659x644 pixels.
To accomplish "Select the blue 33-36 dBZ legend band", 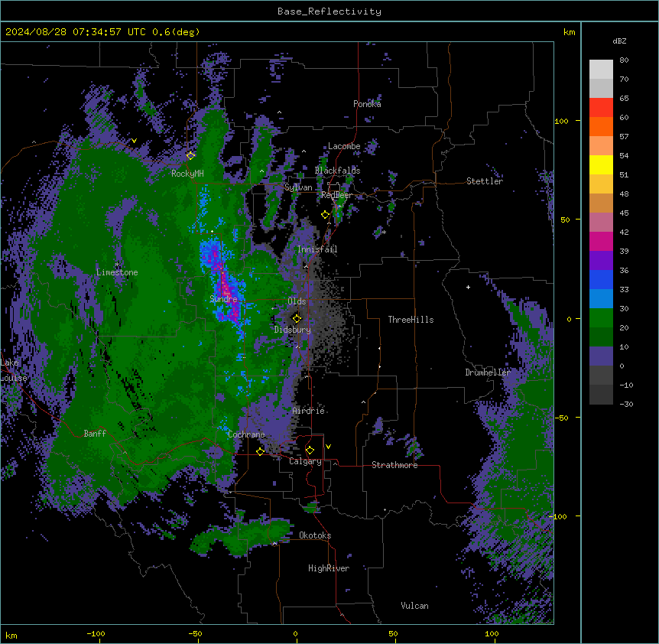I will (x=601, y=279).
